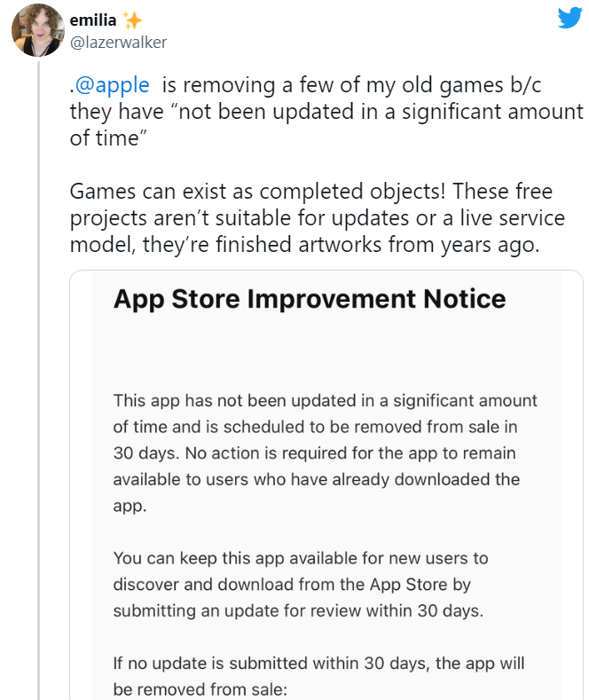Click "This app has not been updated" line
The image size is (589, 700).
pyautogui.click(x=325, y=400)
